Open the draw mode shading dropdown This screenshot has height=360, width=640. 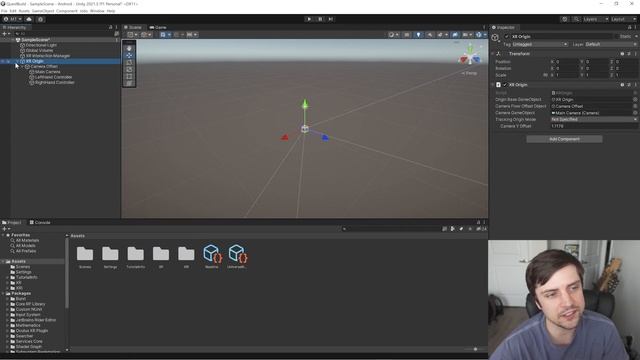click(x=394, y=35)
